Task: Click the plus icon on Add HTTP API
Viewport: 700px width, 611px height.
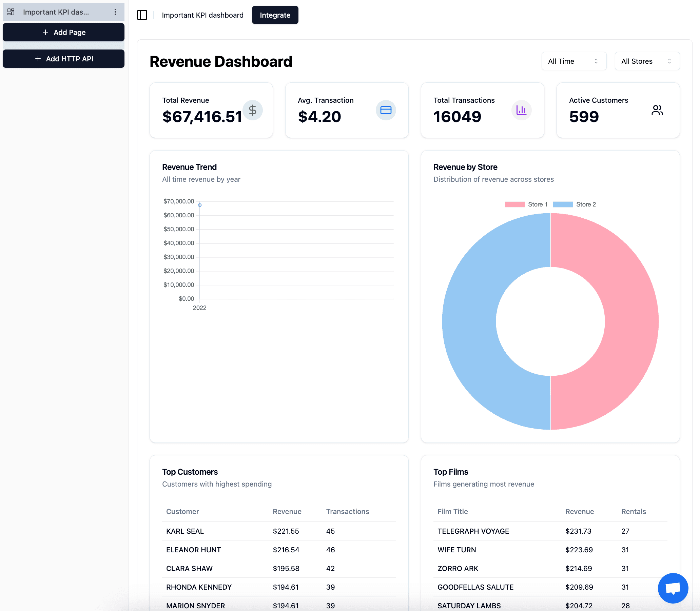Action: [x=38, y=59]
